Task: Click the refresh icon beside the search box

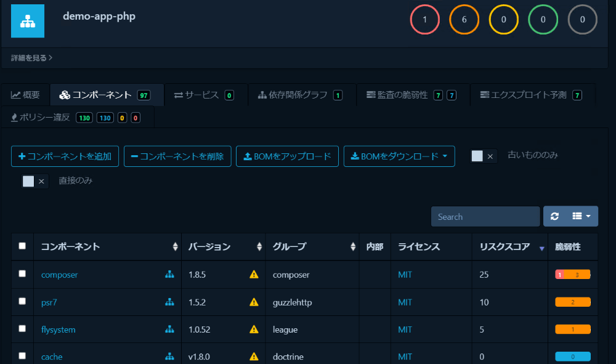Action: click(x=554, y=216)
